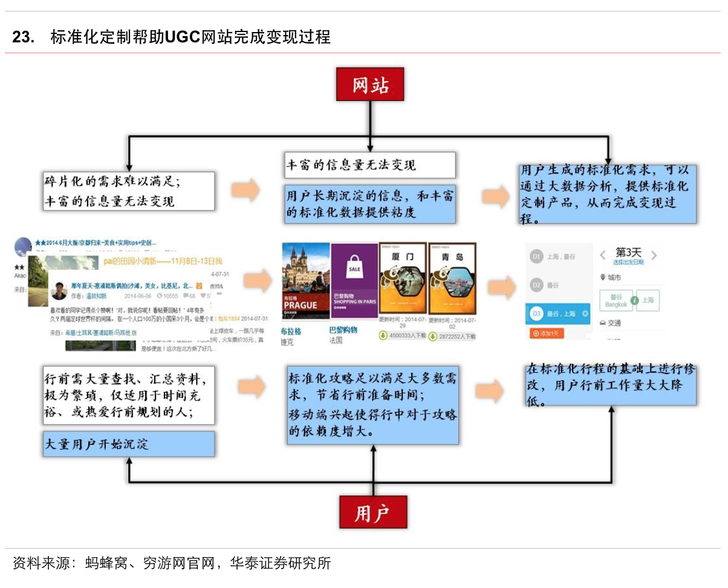The height and width of the screenshot is (588, 728).
Task: Click the green download icon under 厦门
Action: [383, 335]
